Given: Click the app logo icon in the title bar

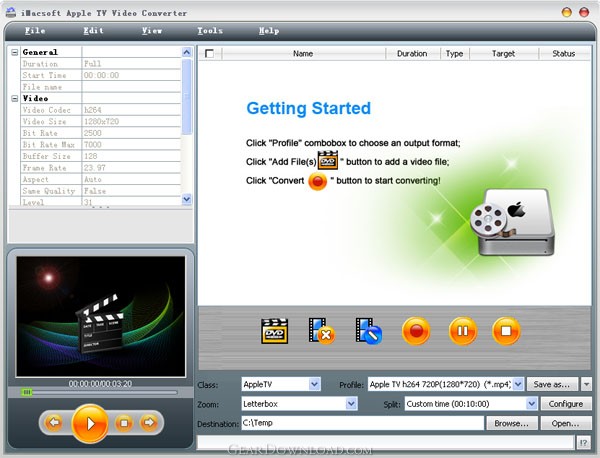Looking at the screenshot, I should click(11, 12).
